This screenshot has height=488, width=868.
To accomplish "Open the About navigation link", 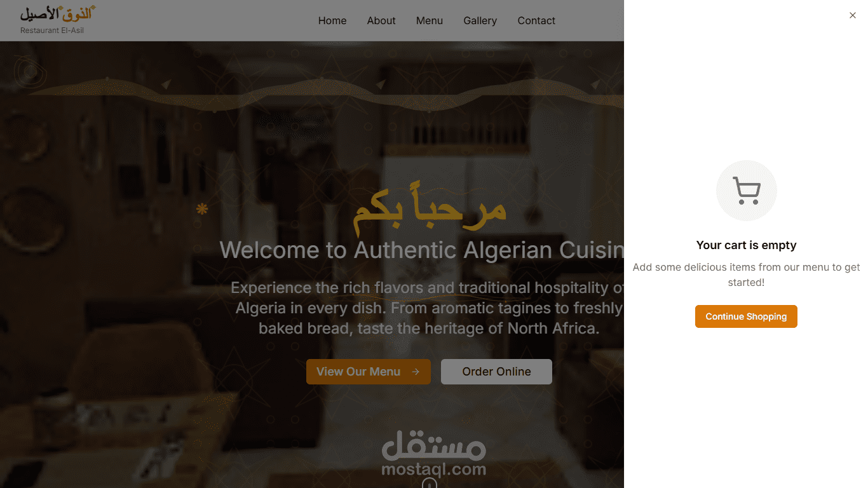I will [x=381, y=20].
